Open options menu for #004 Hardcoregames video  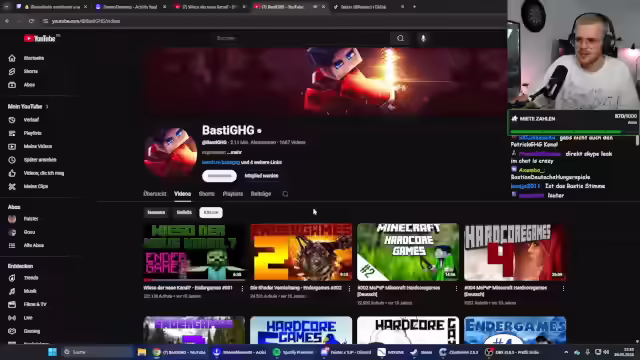[563, 289]
